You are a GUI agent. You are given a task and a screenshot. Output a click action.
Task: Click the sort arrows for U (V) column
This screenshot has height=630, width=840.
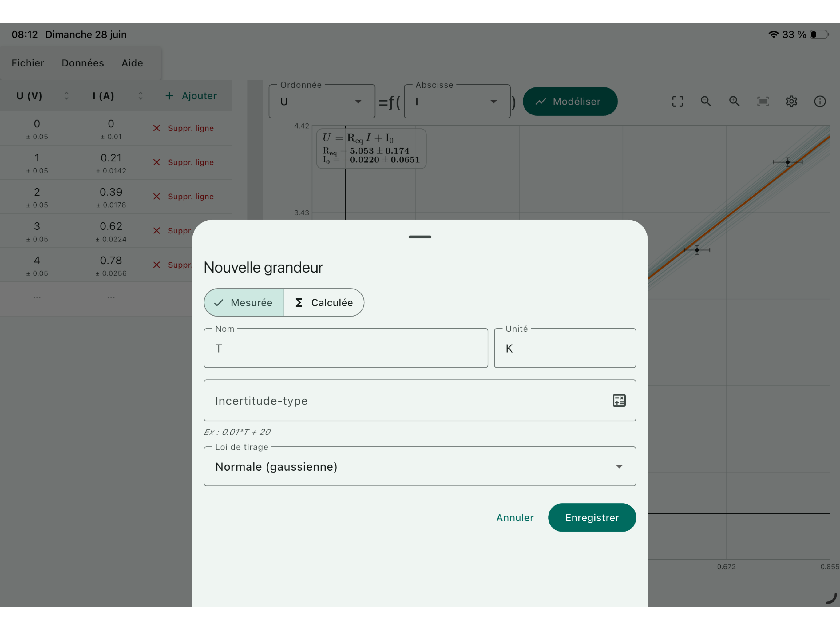(66, 96)
